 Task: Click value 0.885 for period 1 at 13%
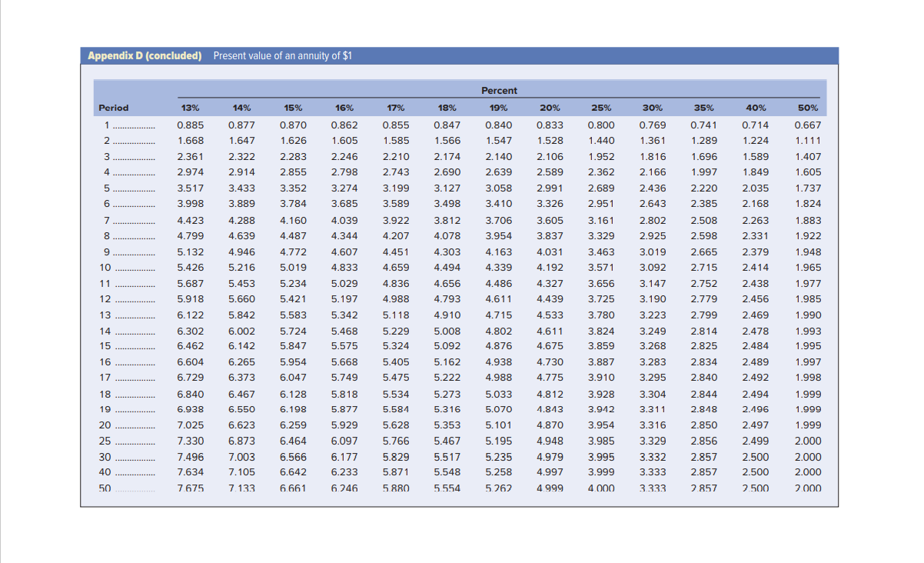pyautogui.click(x=190, y=125)
